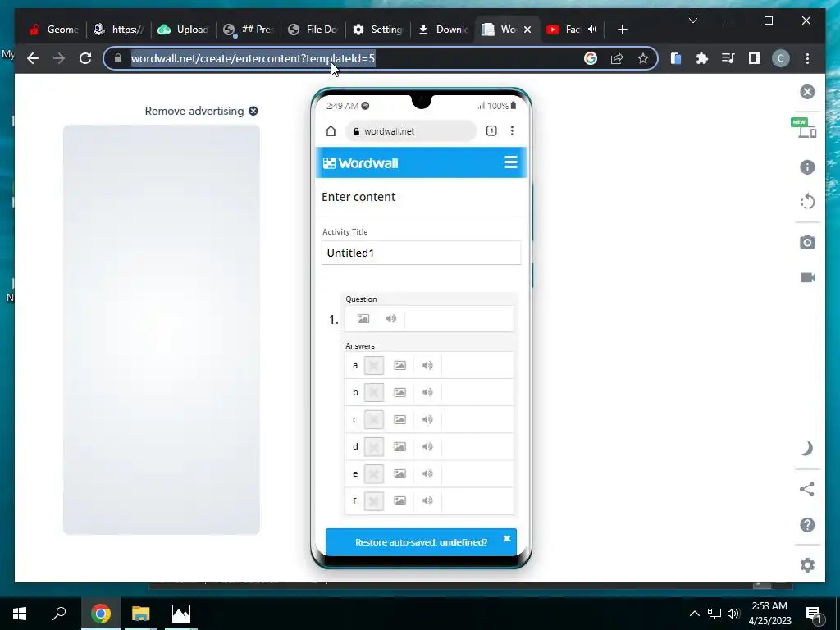
Task: Open File Explorer from the taskbar
Action: pos(140,614)
